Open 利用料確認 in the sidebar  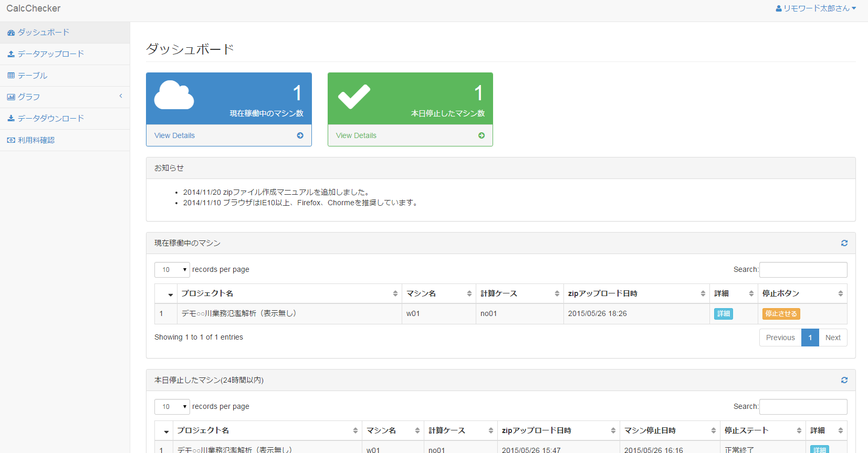[36, 140]
